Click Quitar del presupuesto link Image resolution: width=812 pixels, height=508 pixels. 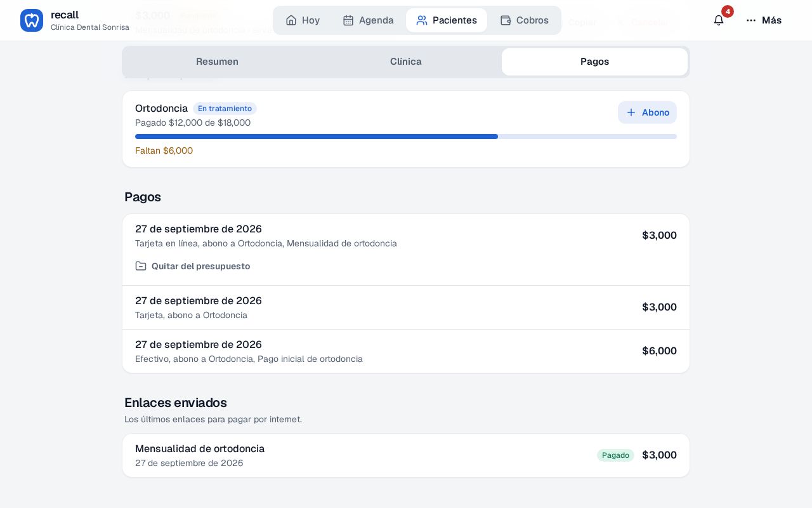pyautogui.click(x=193, y=266)
